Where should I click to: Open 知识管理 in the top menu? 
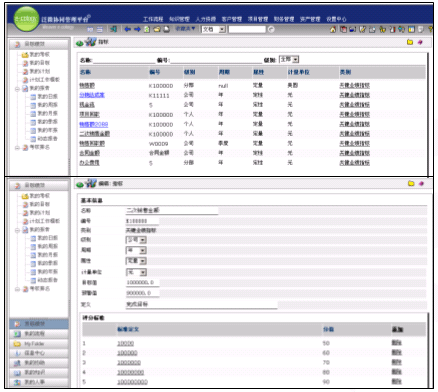click(179, 19)
